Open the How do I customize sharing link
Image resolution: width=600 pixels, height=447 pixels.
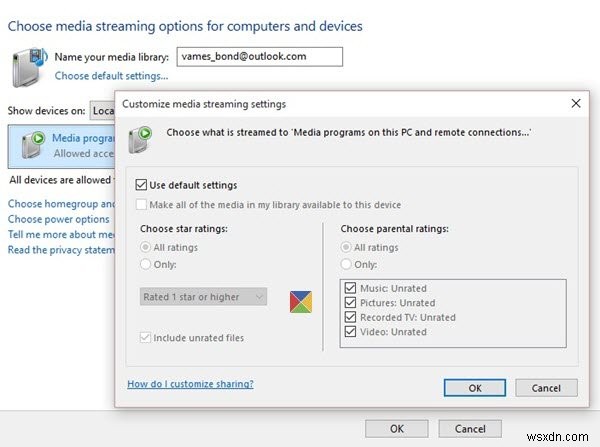click(190, 383)
